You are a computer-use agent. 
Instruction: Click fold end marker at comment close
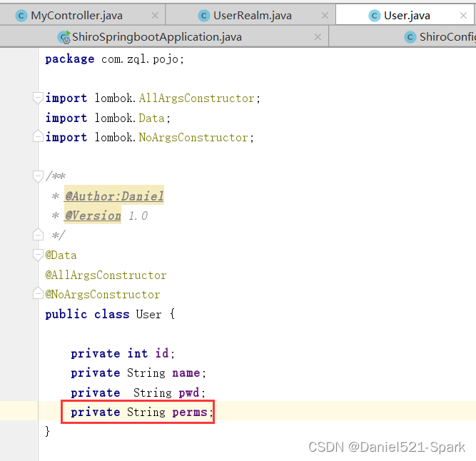point(38,234)
